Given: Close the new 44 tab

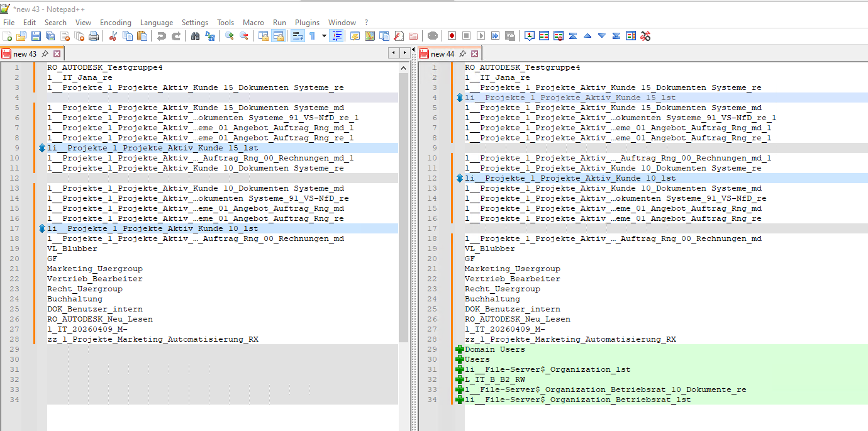Looking at the screenshot, I should coord(474,54).
